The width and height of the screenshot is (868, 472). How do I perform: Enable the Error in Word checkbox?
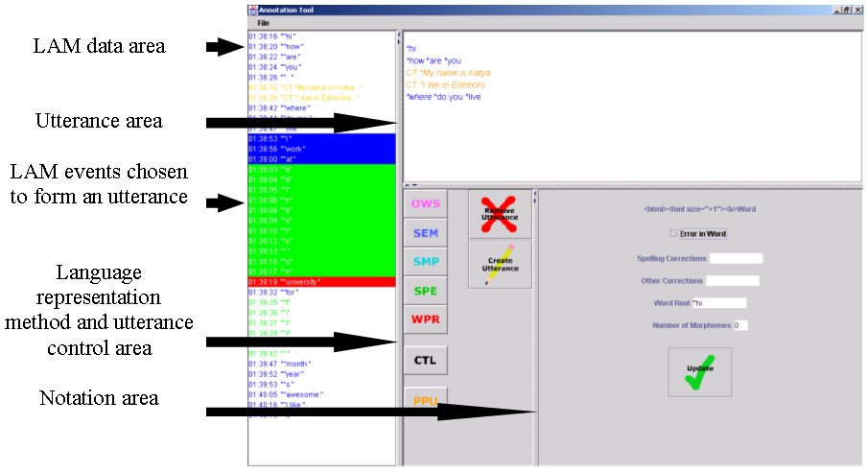pyautogui.click(x=673, y=233)
